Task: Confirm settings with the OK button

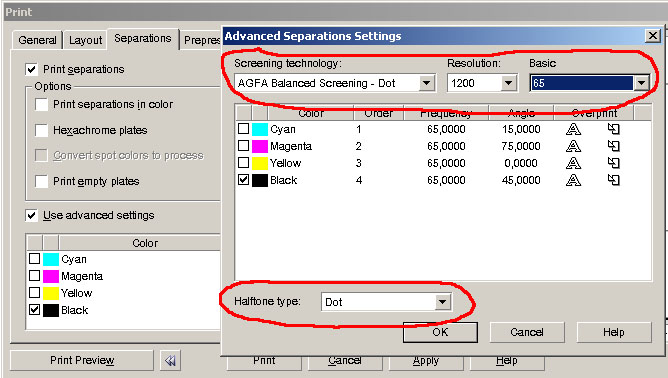Action: 440,332
